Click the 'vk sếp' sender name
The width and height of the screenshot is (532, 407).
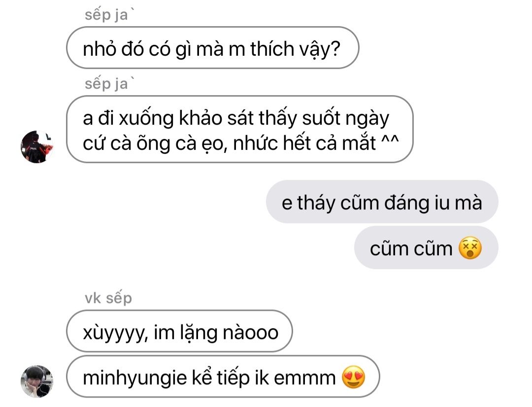pyautogui.click(x=108, y=298)
